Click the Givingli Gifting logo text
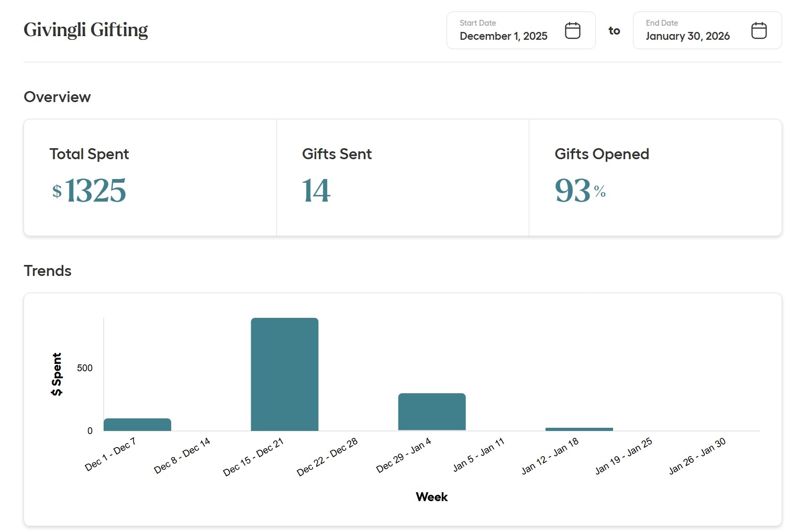Viewport: 801px width, 532px height. [x=85, y=30]
